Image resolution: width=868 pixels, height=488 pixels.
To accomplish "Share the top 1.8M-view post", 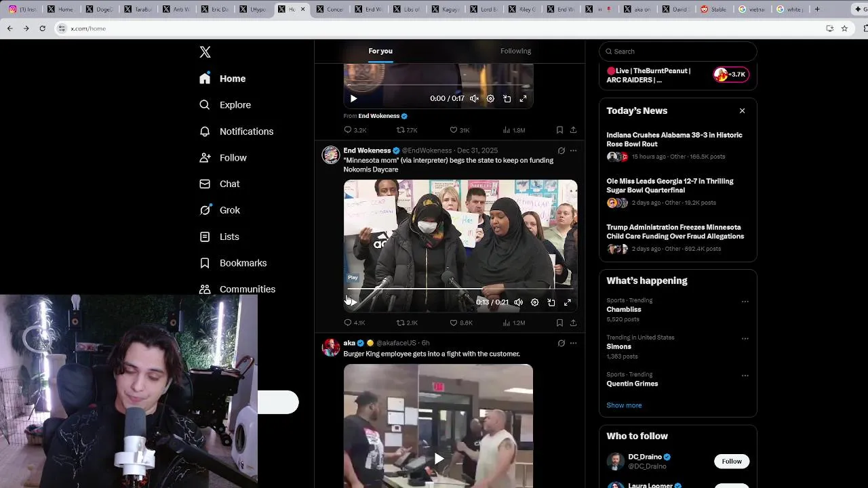I will tap(573, 130).
